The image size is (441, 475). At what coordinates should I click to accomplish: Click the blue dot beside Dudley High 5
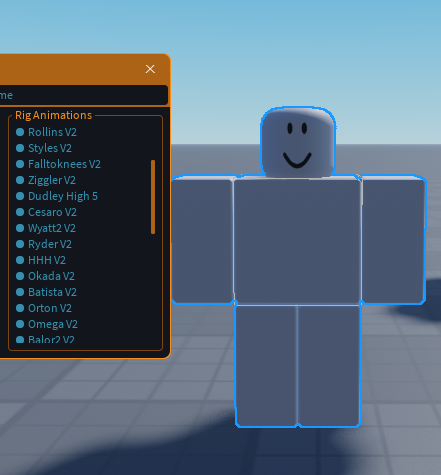tap(20, 196)
